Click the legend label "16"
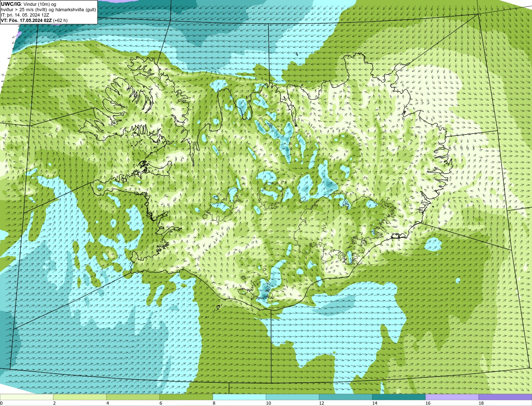This screenshot has height=406, width=532. point(428,403)
